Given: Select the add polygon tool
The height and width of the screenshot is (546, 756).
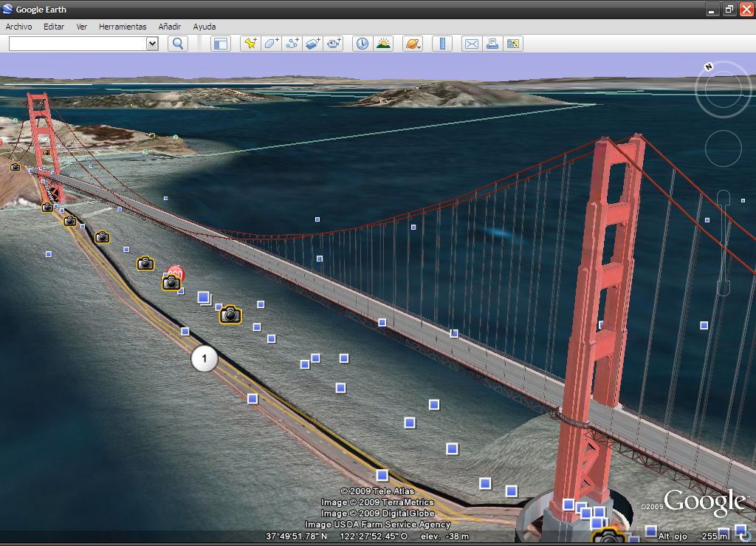Looking at the screenshot, I should [x=271, y=44].
